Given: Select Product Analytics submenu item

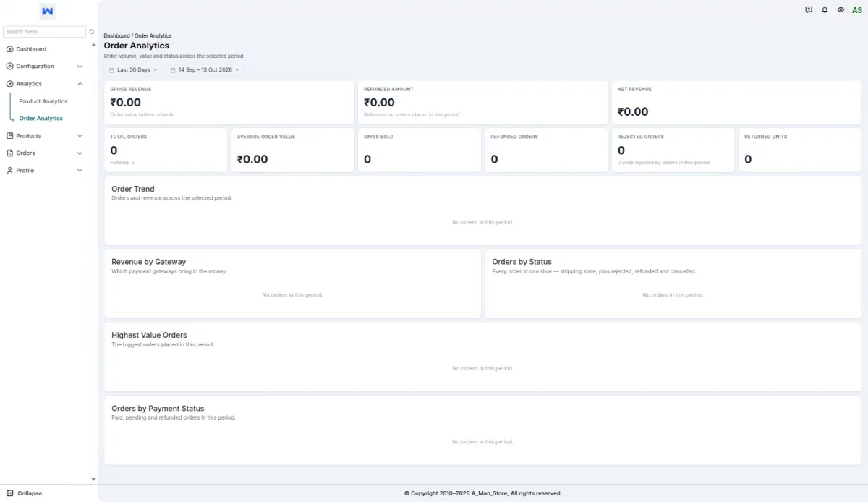Looking at the screenshot, I should [x=43, y=101].
